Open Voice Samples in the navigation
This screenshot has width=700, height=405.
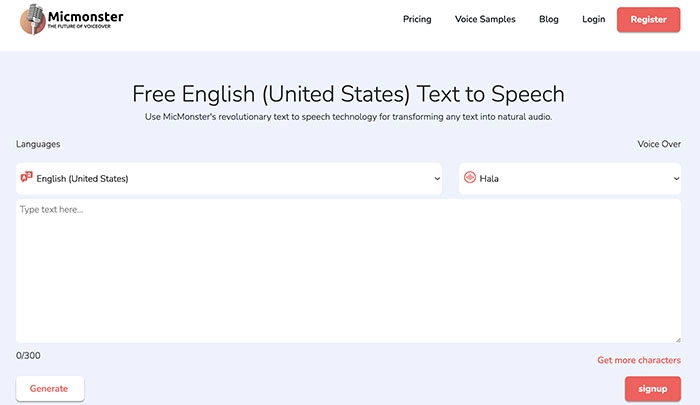485,19
